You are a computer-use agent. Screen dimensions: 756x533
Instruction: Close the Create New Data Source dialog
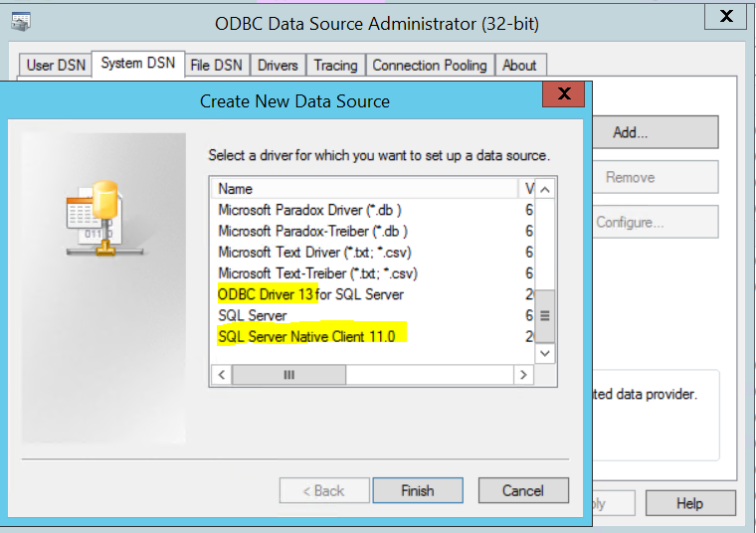coord(564,94)
